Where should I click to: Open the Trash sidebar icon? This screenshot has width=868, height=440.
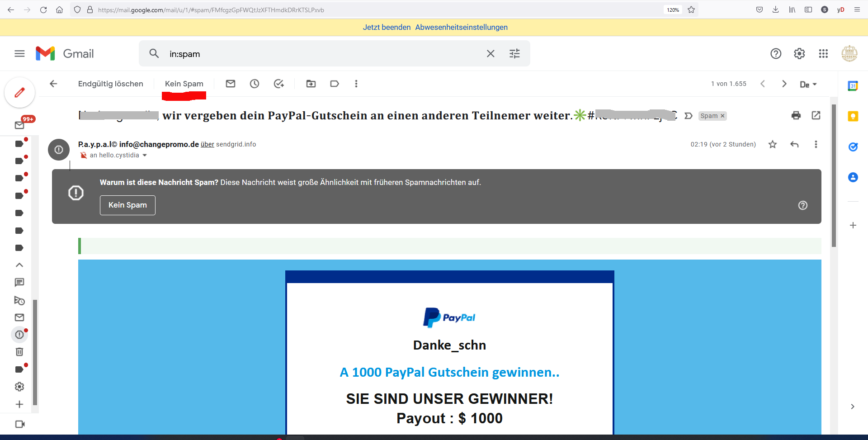(x=19, y=352)
